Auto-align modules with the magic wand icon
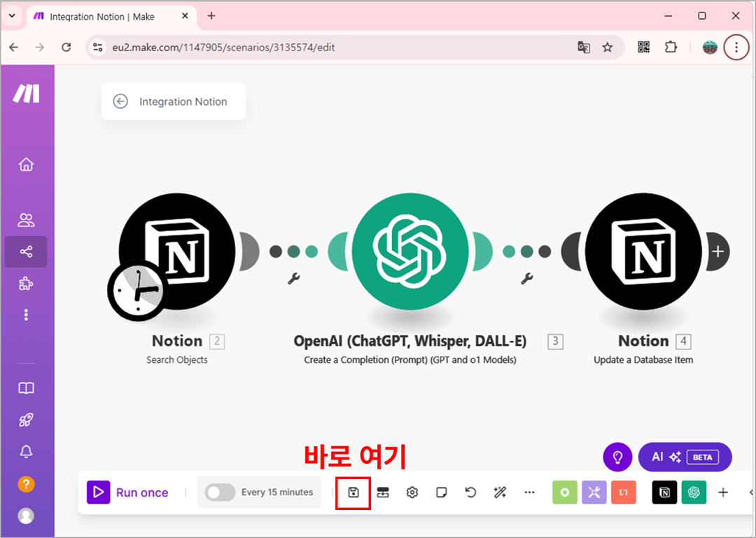 [500, 492]
